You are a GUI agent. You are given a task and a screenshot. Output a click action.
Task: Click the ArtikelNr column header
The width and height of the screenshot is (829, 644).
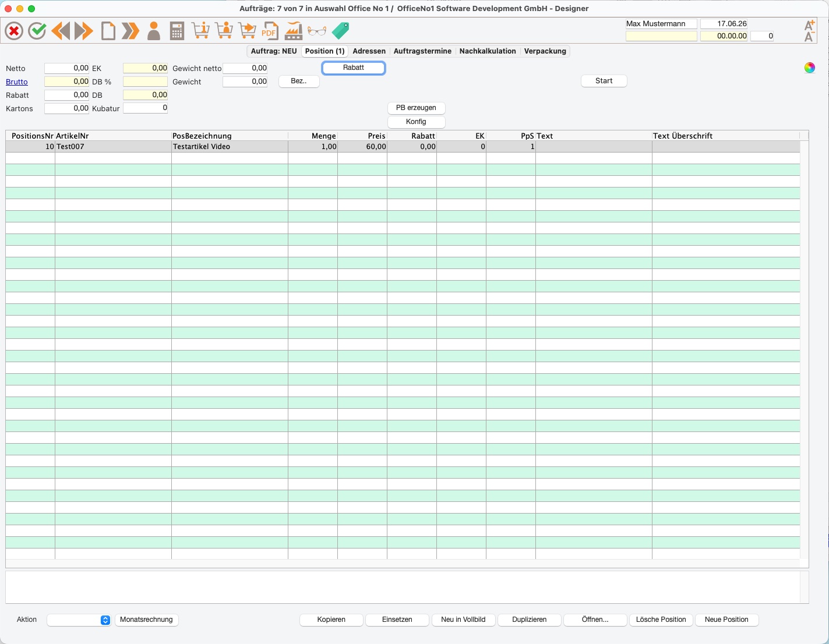(113, 136)
